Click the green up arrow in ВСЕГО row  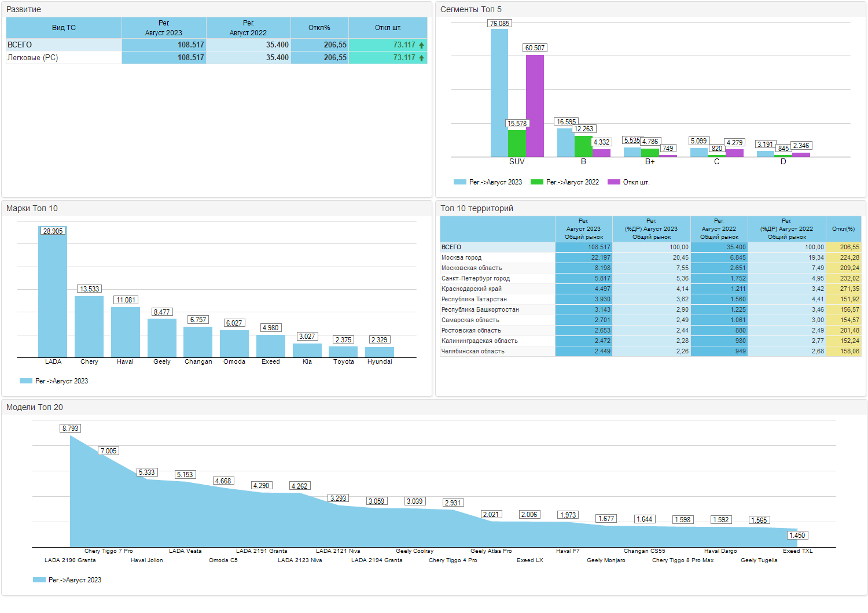click(x=421, y=45)
